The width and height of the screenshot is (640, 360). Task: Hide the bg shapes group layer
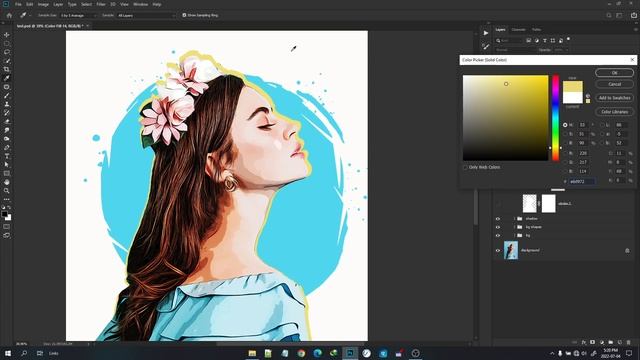point(498,227)
